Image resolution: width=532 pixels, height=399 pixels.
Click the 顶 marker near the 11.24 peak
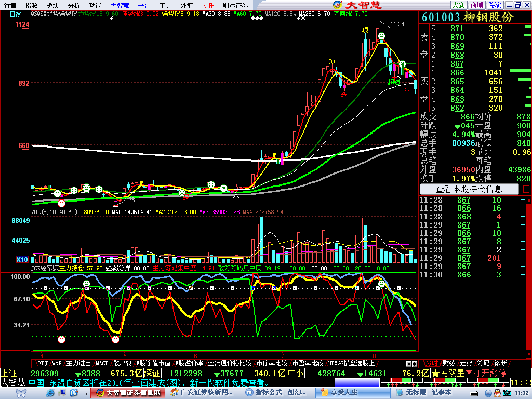coord(365,30)
